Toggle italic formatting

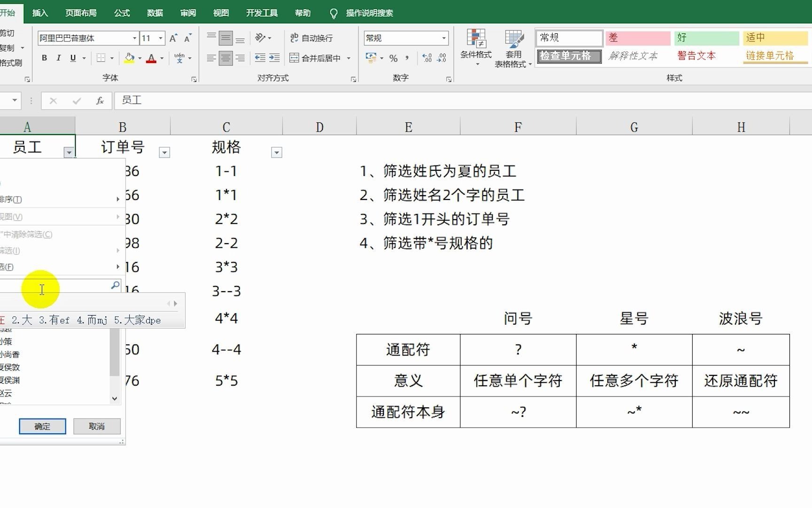coord(58,58)
